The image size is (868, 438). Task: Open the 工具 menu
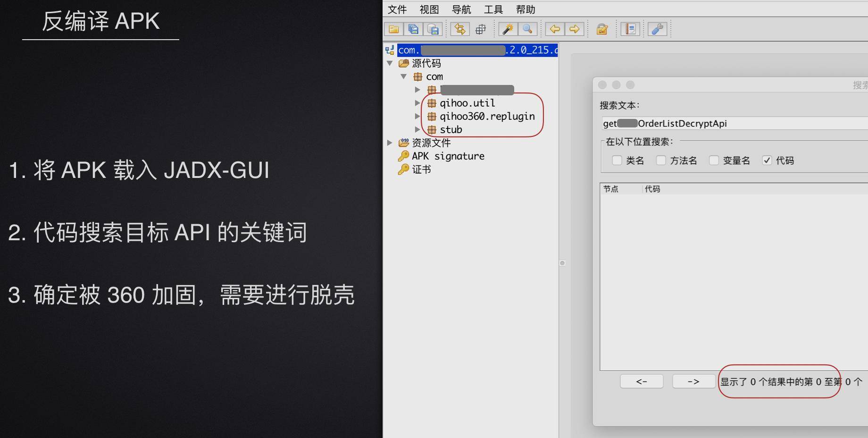(x=493, y=9)
